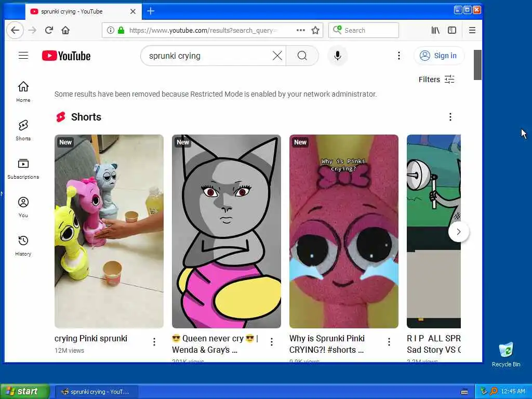
Task: Select the 'sprunki crying - YouT…' taskbar button
Action: tap(96, 392)
